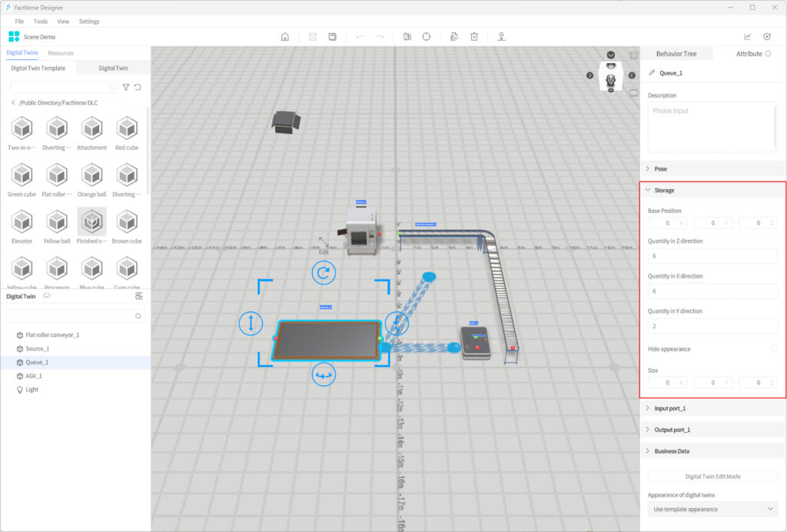Click the Home icon in the toolbar

pos(285,37)
